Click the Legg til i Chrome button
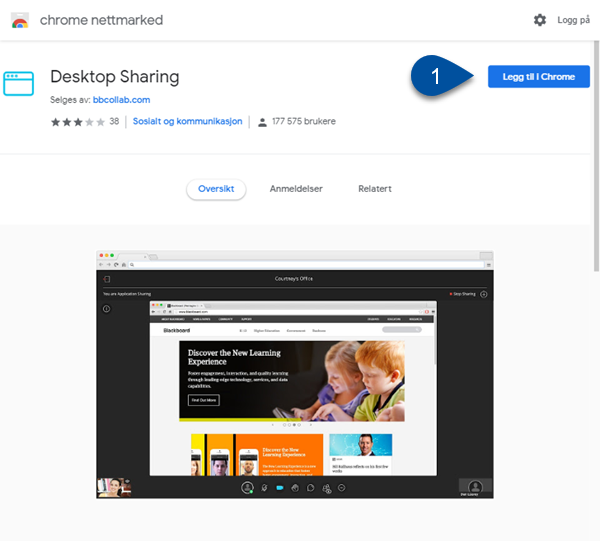600x541 pixels. 538,77
